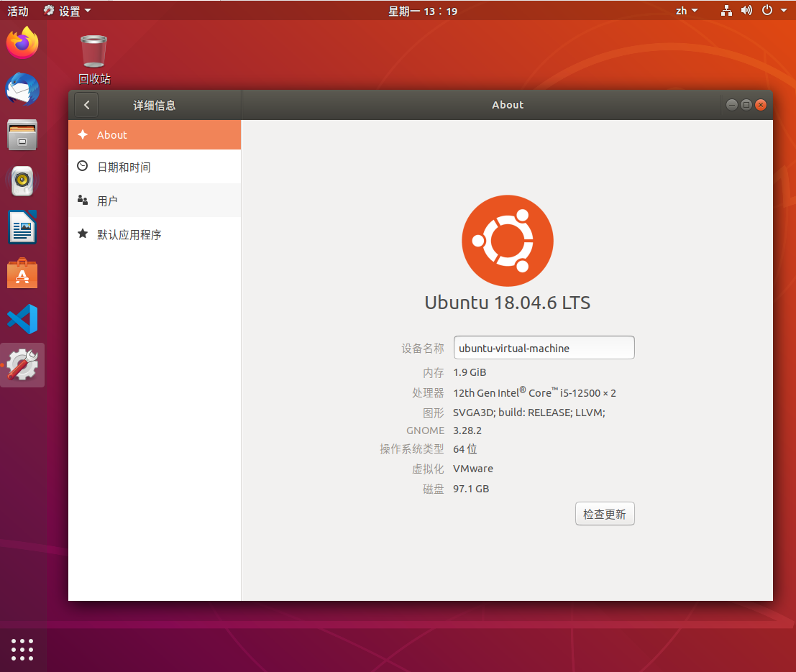Open the Trash desktop icon

point(94,52)
